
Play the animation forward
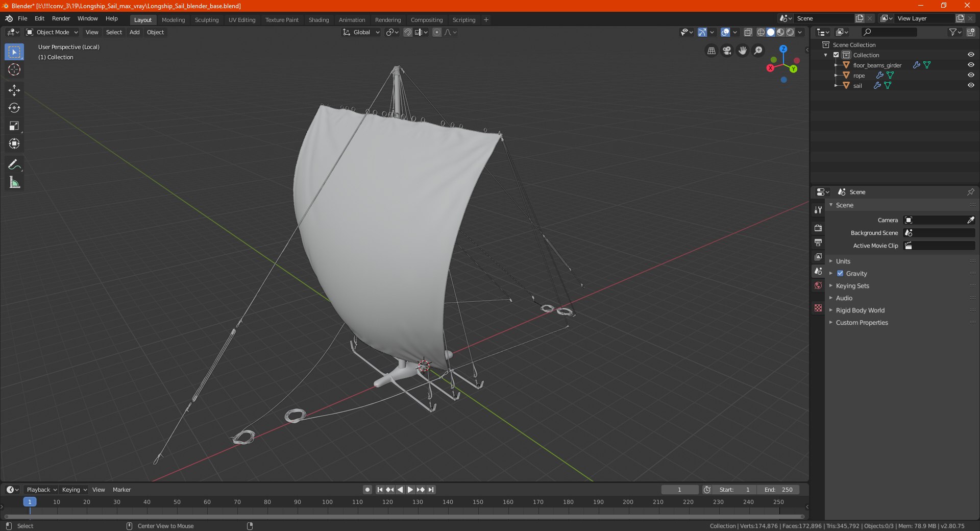tap(410, 490)
